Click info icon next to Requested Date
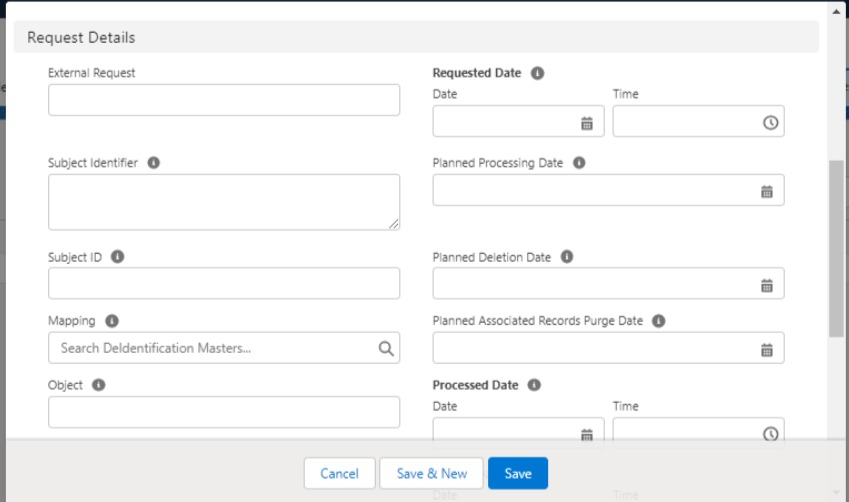The image size is (849, 502). (537, 73)
